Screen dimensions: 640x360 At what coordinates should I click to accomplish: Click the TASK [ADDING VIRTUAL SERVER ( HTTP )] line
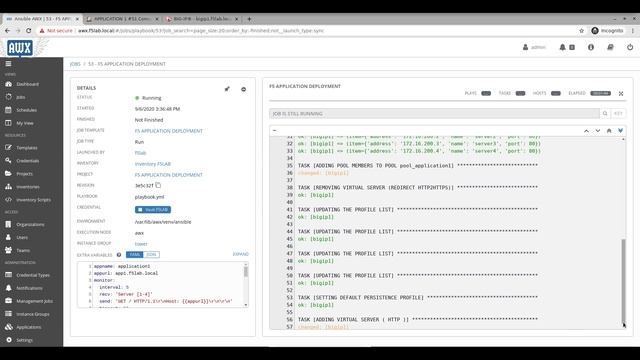coord(418,320)
